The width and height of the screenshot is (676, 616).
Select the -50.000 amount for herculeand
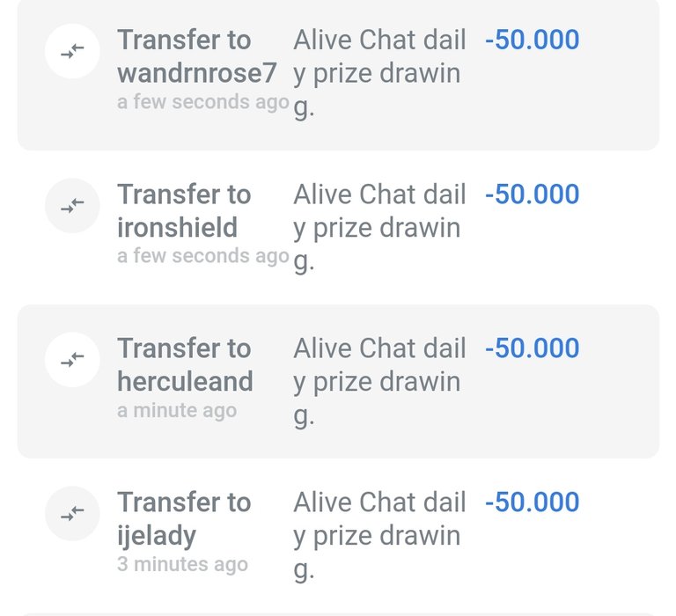(532, 348)
